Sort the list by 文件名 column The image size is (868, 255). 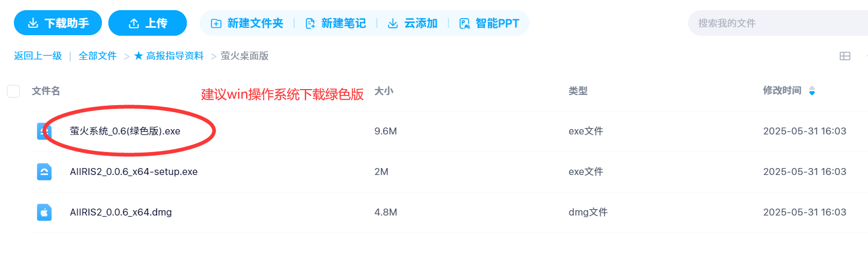[46, 91]
